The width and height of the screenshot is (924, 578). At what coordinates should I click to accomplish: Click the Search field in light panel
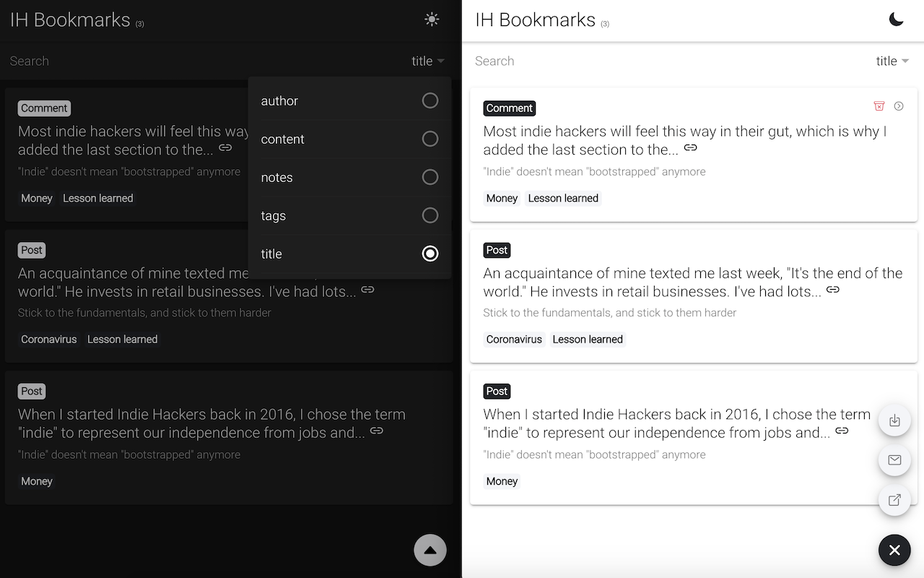tap(671, 61)
